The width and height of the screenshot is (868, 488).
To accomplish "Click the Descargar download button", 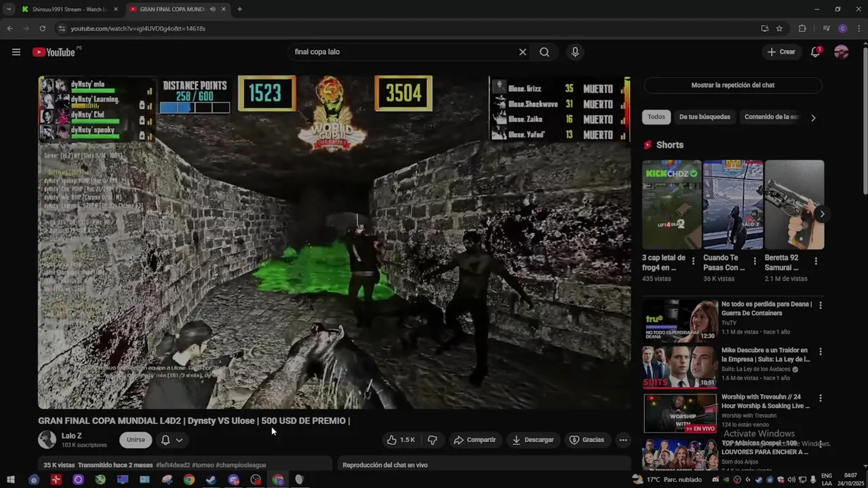I will (532, 440).
